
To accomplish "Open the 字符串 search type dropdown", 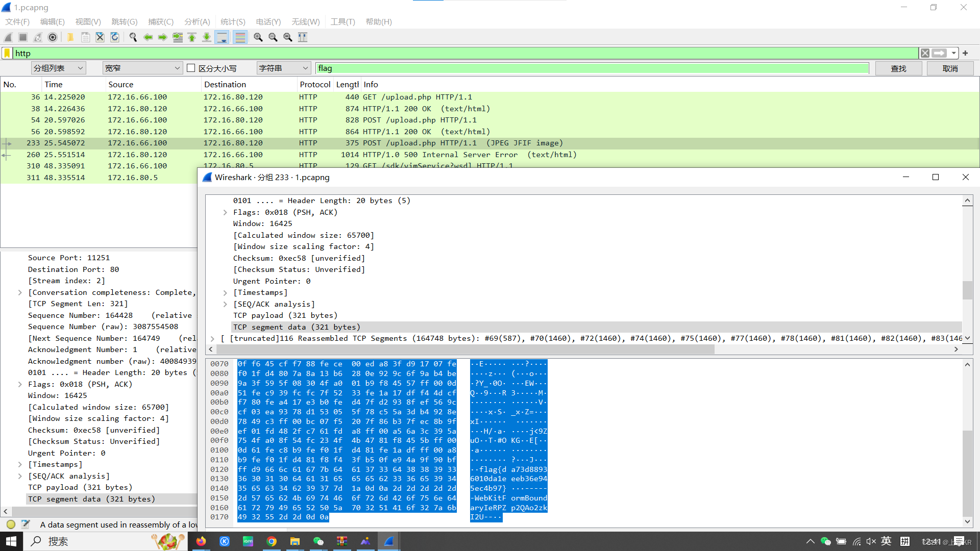I will pos(284,68).
